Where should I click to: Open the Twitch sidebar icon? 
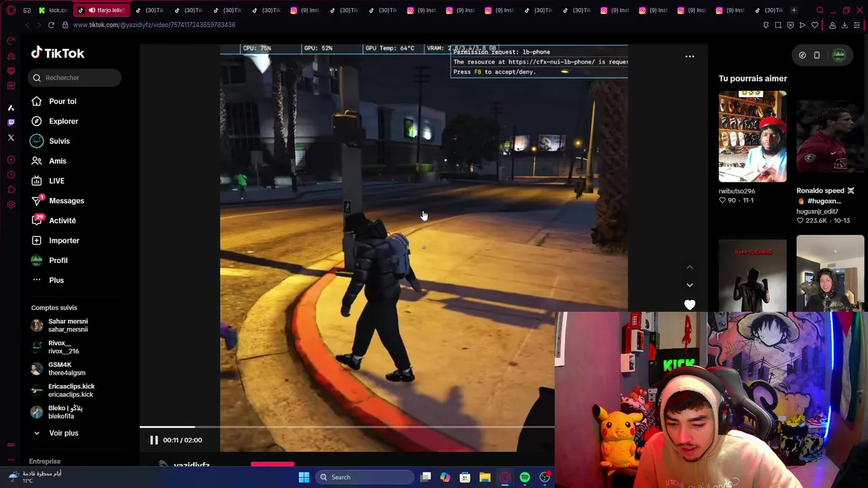(x=11, y=122)
